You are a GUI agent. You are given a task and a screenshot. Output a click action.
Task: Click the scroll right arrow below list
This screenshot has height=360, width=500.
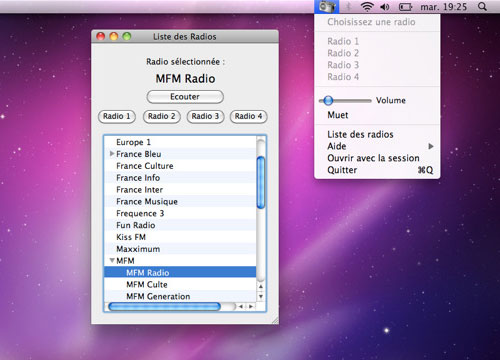251,306
